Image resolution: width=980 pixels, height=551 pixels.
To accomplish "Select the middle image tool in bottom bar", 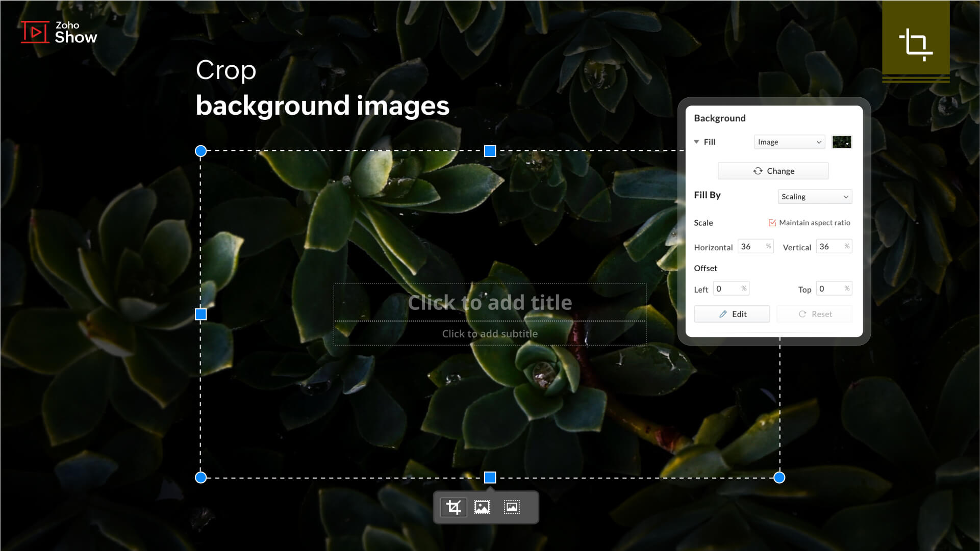I will 483,507.
